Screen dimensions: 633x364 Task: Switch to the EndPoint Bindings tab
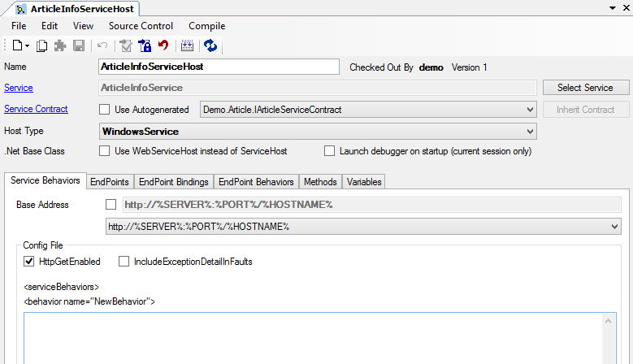pos(172,182)
